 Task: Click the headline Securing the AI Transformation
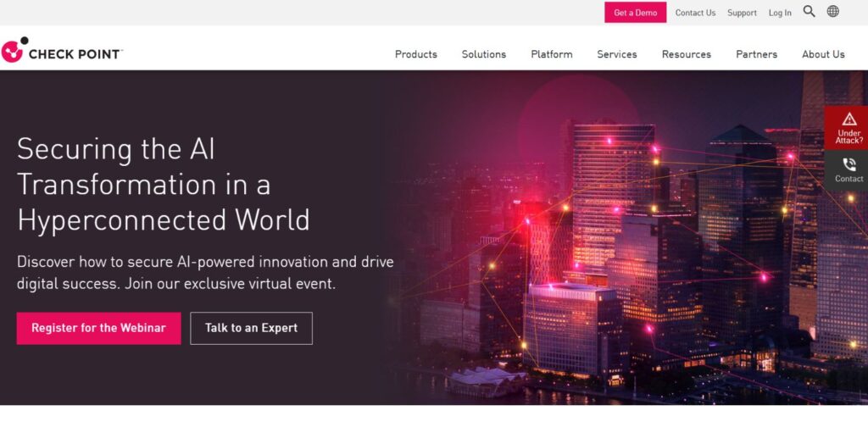pos(164,185)
